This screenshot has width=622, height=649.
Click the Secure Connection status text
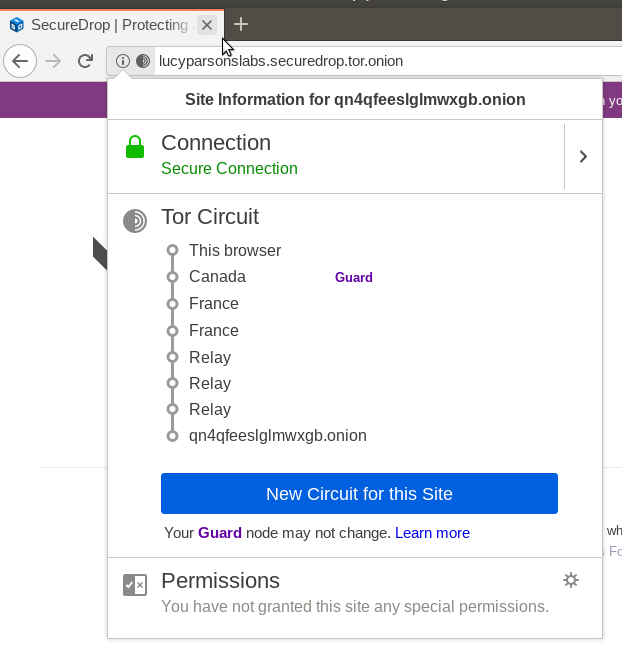click(229, 169)
